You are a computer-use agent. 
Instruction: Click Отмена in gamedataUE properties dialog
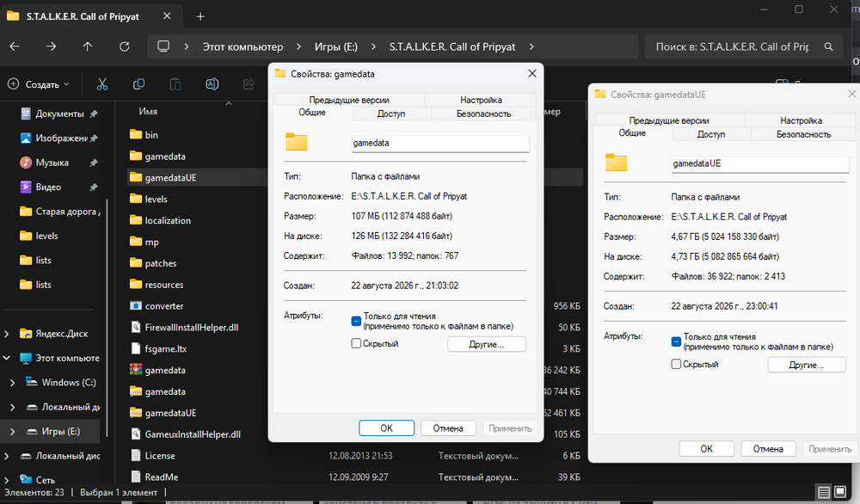pos(768,449)
